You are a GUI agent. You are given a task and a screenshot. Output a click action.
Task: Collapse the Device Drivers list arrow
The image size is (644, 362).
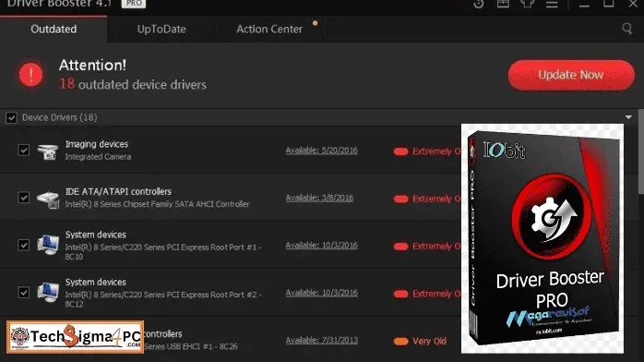point(628,117)
